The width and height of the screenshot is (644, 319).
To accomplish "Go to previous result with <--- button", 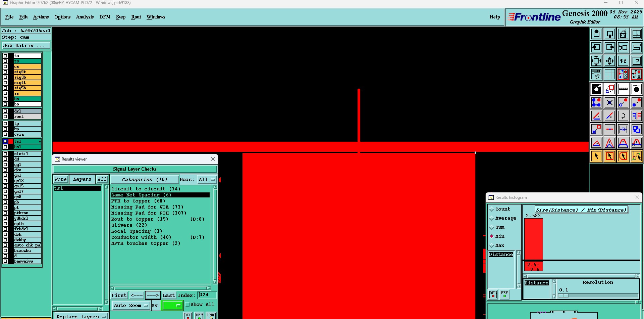I will (137, 295).
